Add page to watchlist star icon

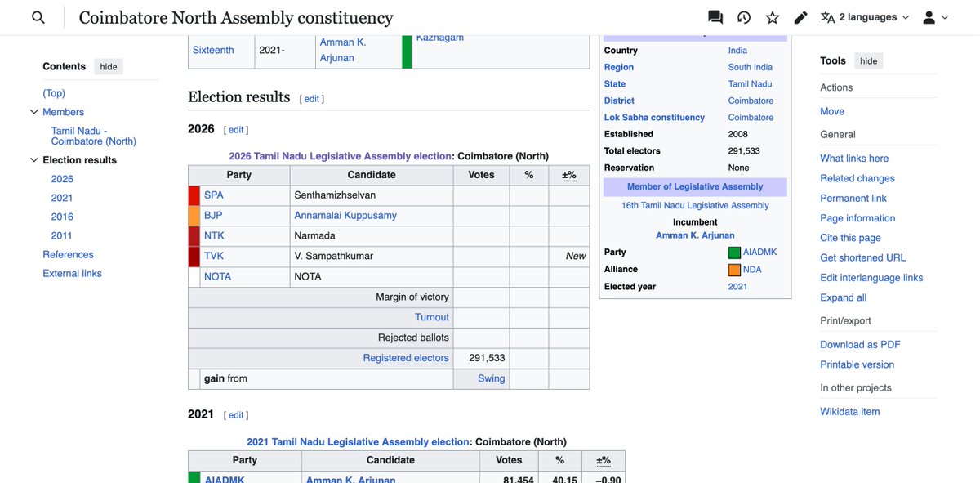click(x=773, y=17)
